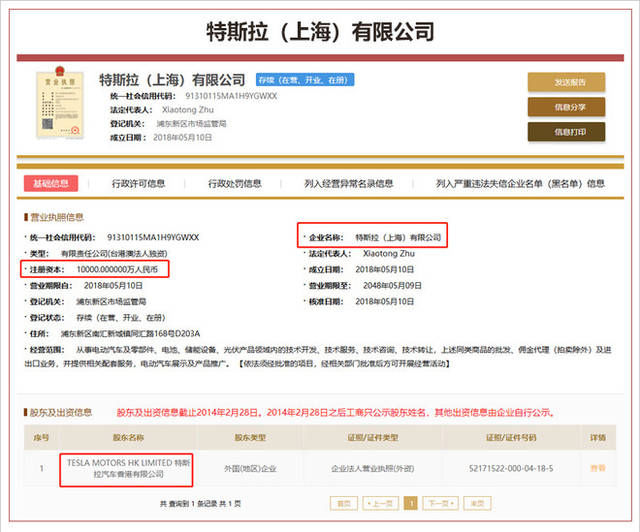
Task: Open the 行政处罚信息 tab
Action: pos(235,184)
